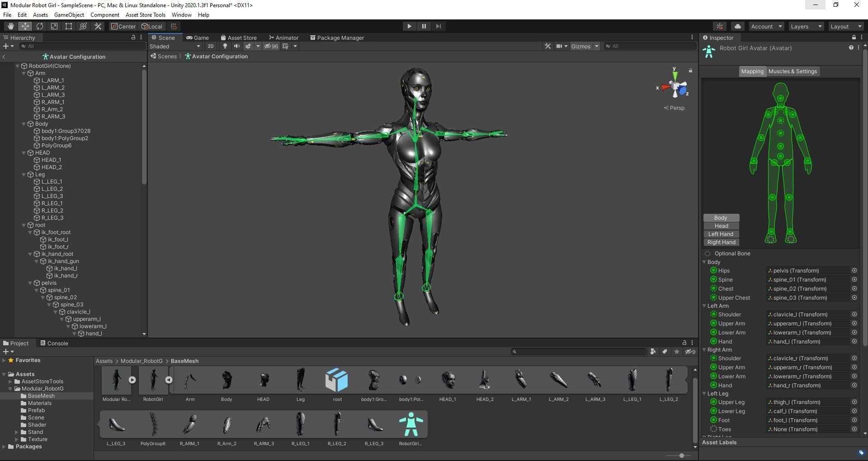The image size is (868, 461).
Task: Click in the Hierarchy search field
Action: 82,46
